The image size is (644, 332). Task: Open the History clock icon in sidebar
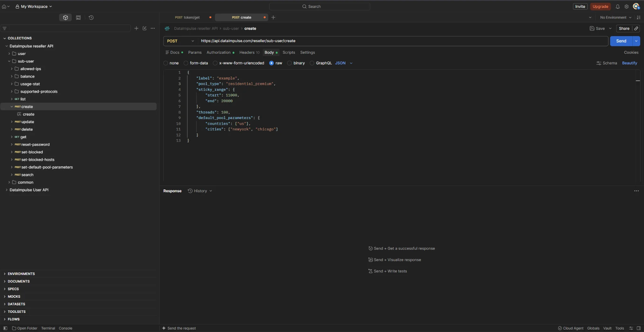pos(91,18)
